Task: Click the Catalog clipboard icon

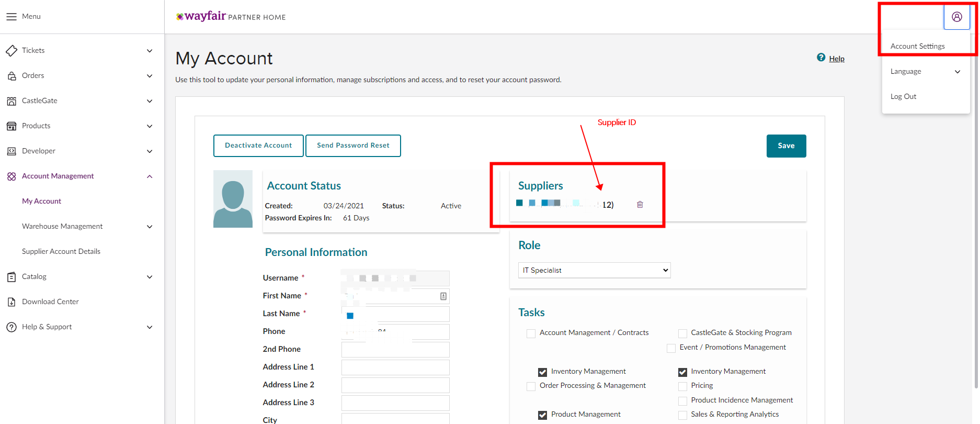Action: pyautogui.click(x=12, y=277)
